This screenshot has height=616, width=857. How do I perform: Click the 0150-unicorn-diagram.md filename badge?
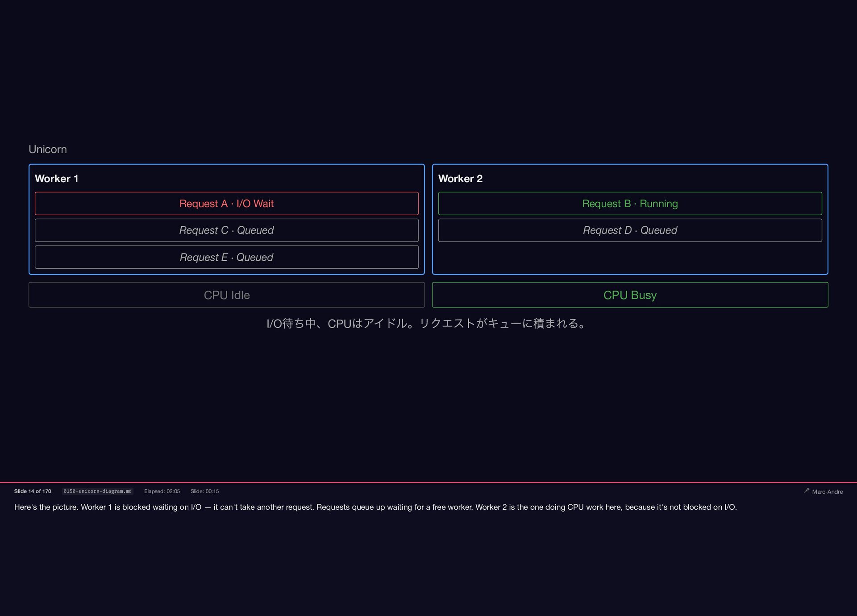(x=97, y=491)
